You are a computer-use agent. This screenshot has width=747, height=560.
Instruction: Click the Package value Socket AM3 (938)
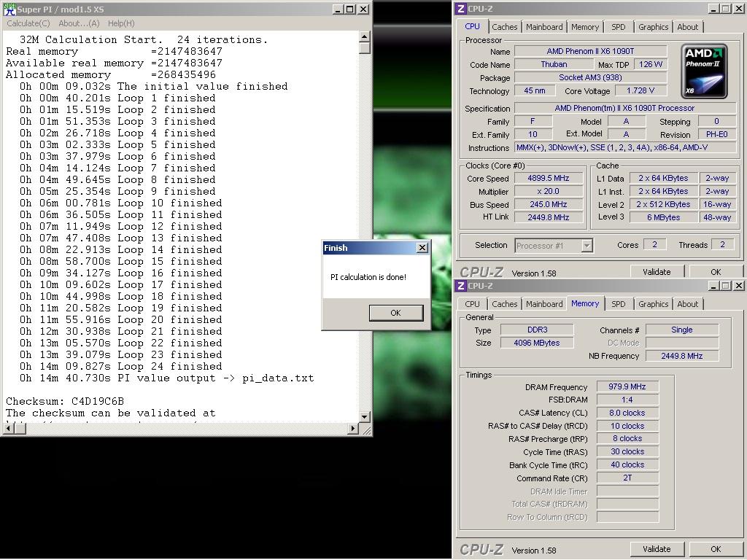[x=590, y=77]
